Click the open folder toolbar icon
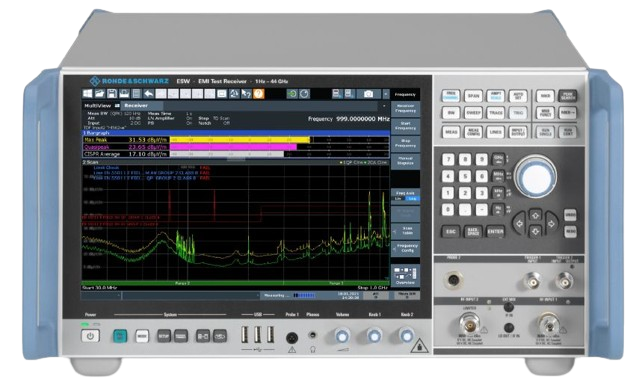 (x=99, y=94)
